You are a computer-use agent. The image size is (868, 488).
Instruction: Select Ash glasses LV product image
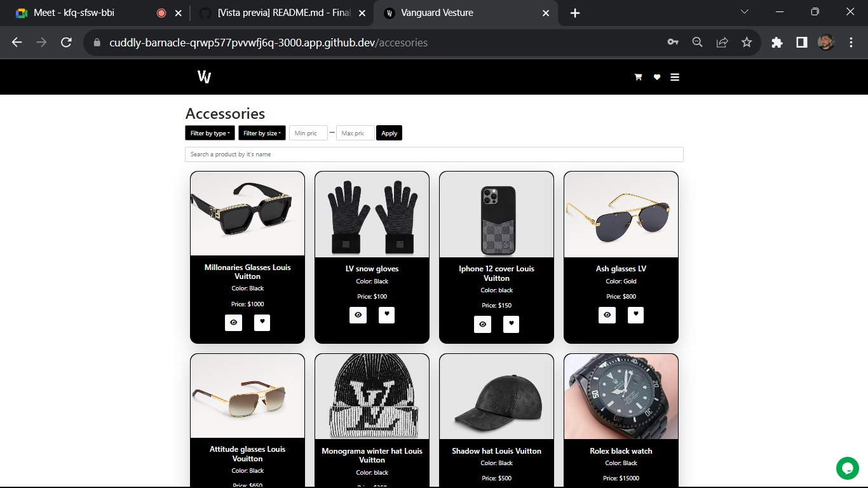click(x=621, y=215)
